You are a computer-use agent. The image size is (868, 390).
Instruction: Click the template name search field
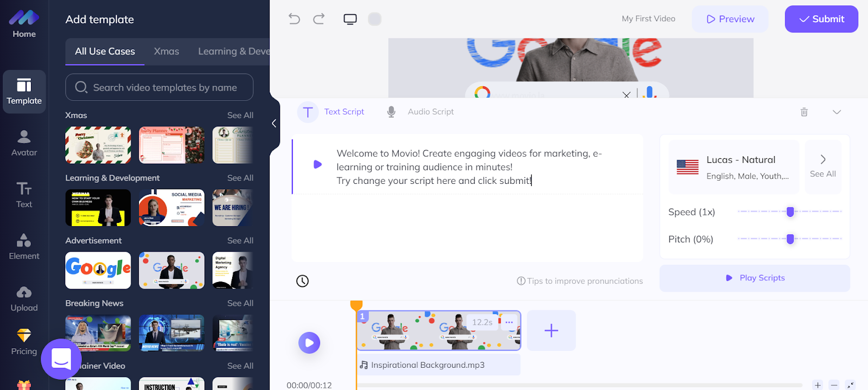click(159, 87)
